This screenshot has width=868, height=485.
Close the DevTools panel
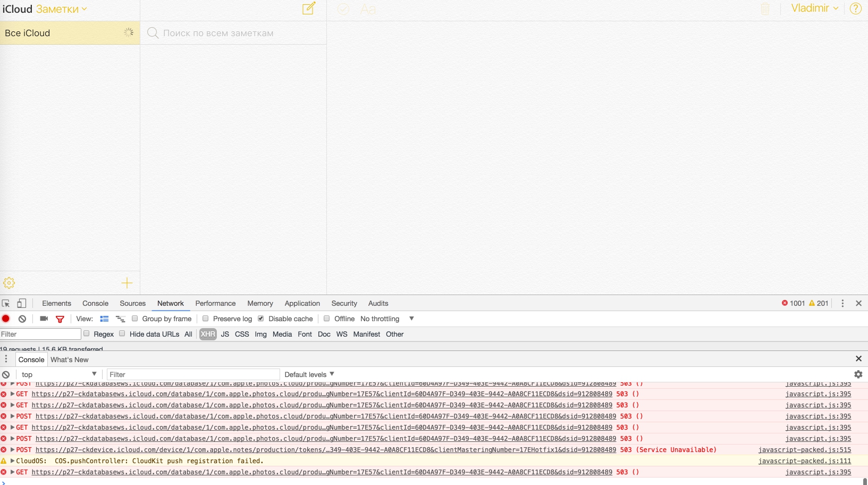pos(858,303)
